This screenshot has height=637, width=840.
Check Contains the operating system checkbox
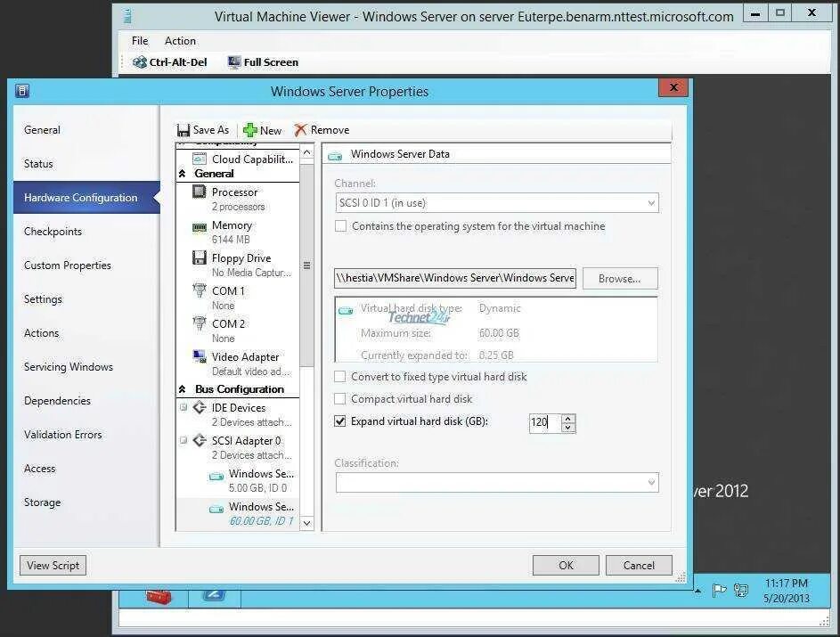point(340,226)
